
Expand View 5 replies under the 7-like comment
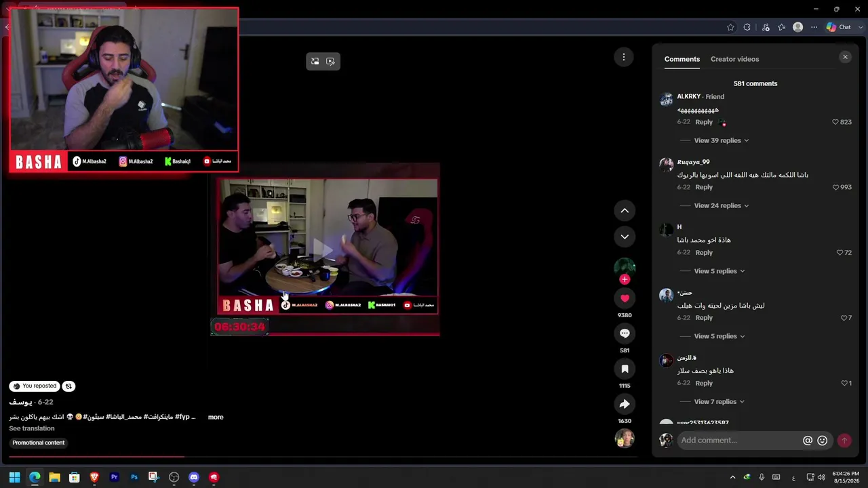tap(719, 336)
